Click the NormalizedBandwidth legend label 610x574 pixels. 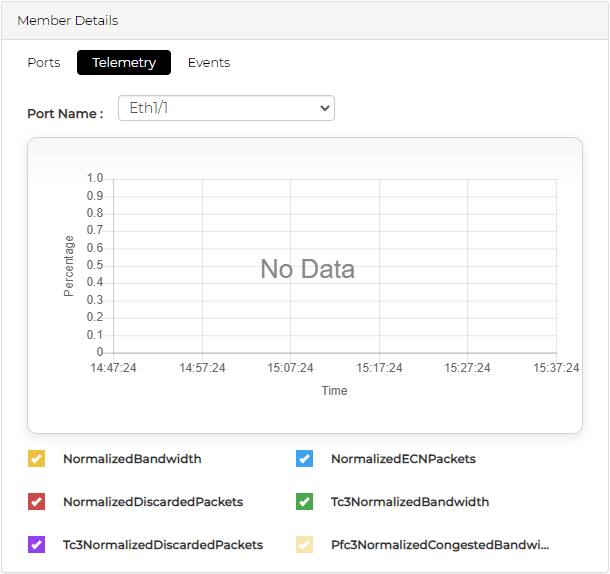pyautogui.click(x=132, y=459)
